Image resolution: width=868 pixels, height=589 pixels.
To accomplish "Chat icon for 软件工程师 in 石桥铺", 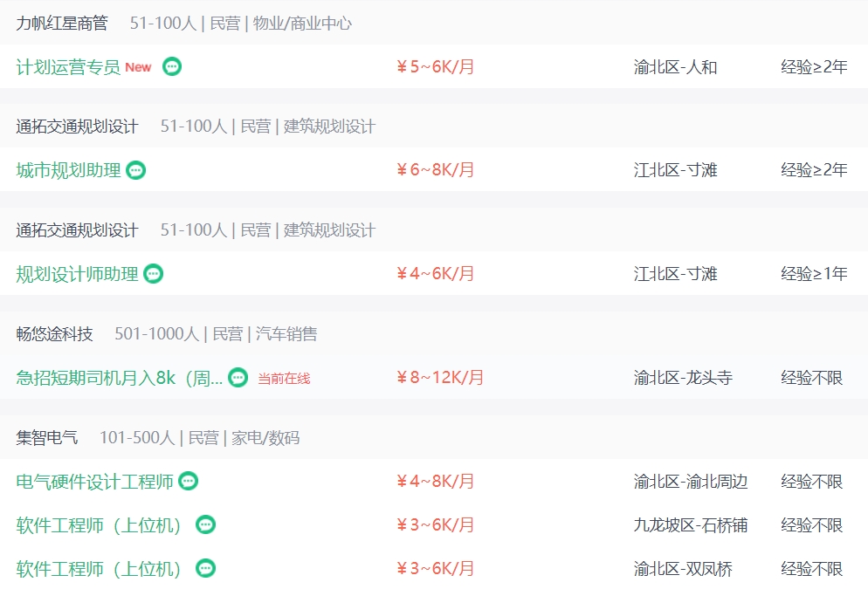I will [206, 524].
